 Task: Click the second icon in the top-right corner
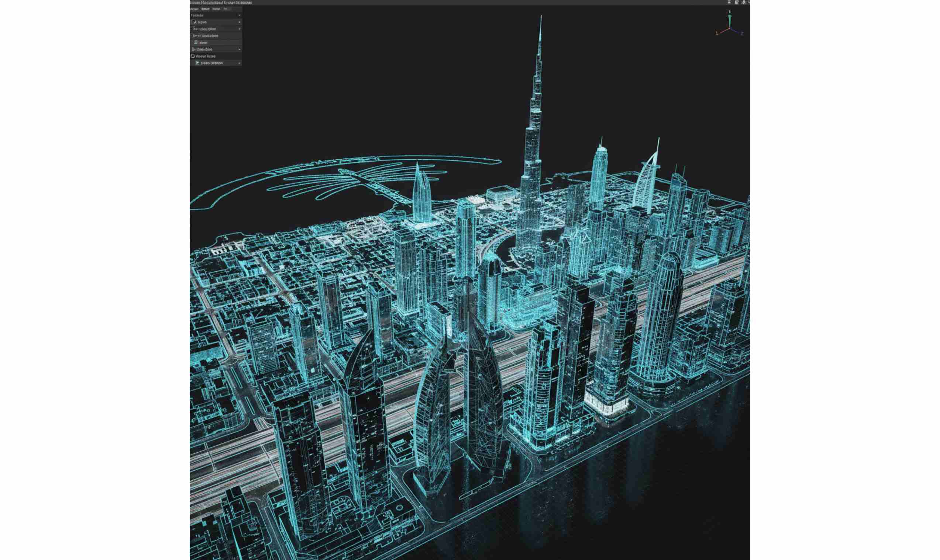(736, 2)
